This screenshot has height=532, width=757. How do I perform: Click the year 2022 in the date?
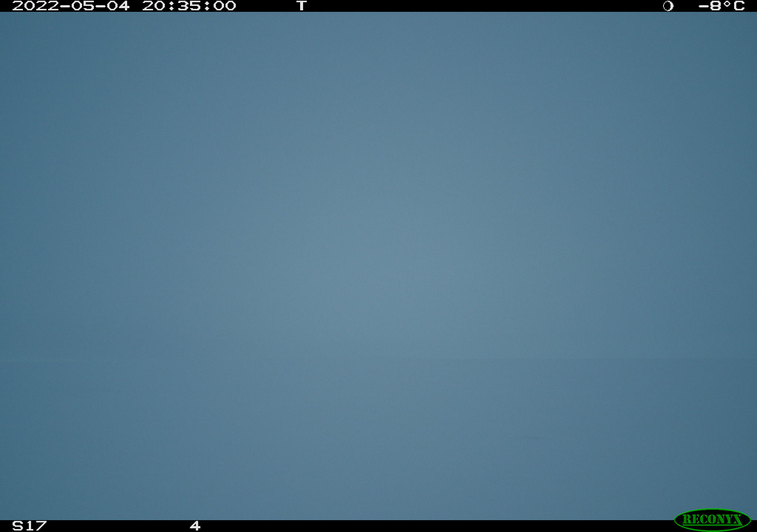click(x=35, y=6)
